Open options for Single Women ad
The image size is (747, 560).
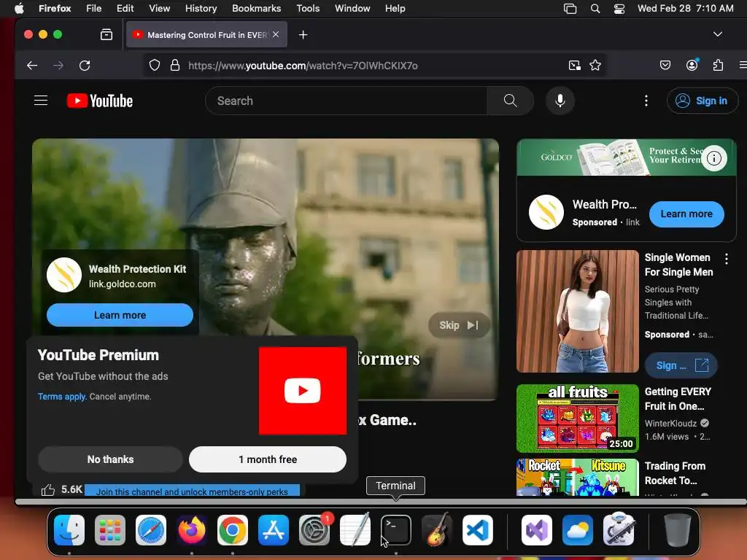pyautogui.click(x=726, y=259)
